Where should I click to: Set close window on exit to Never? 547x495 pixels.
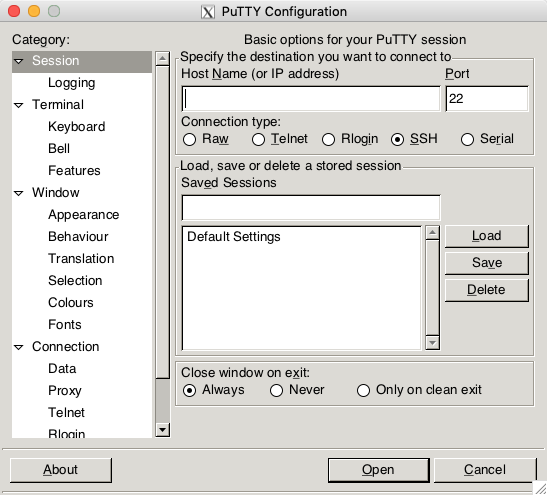tap(276, 390)
